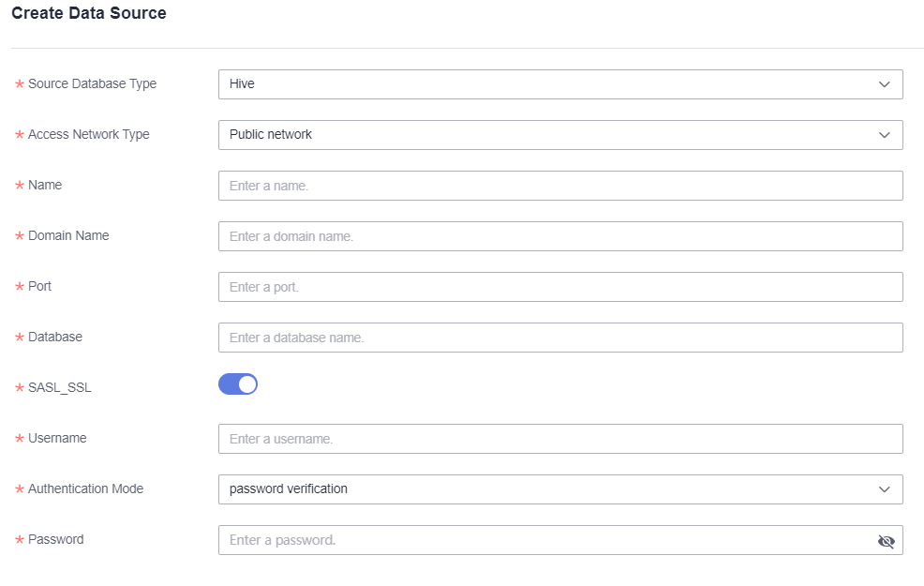Screen dimensions: 924x586
Task: Focus the 'Enter a password' field
Action: (x=544, y=540)
